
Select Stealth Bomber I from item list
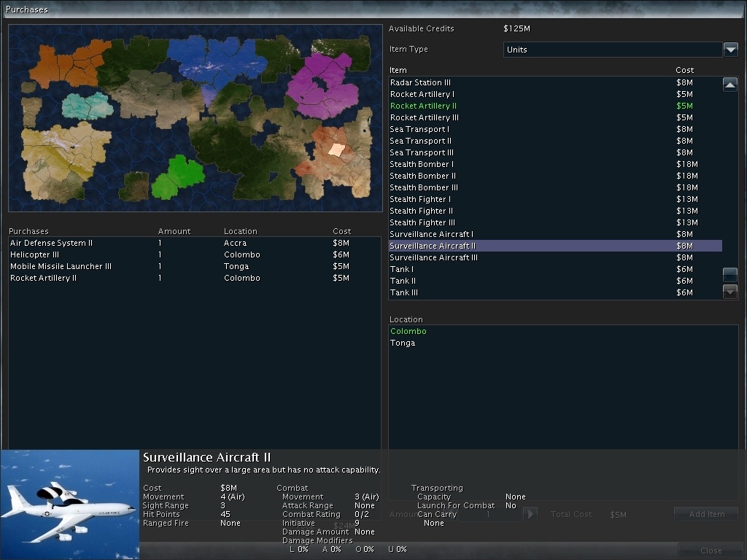[x=421, y=164]
